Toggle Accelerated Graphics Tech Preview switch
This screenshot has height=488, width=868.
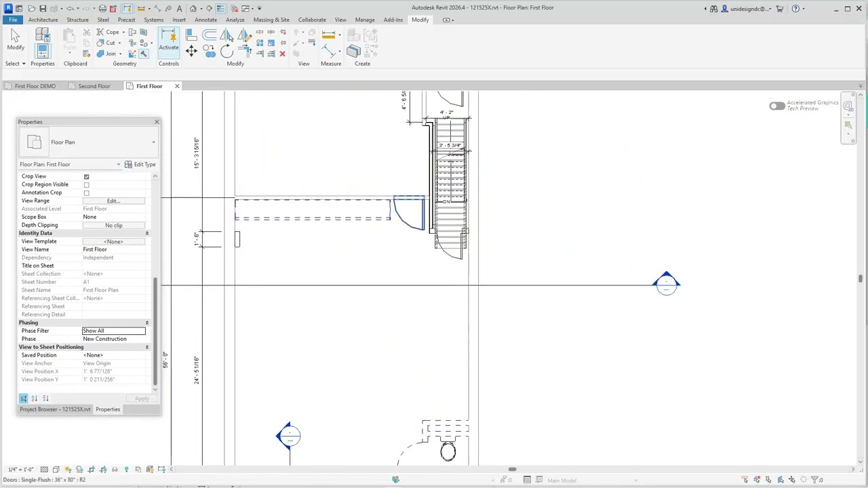(776, 106)
